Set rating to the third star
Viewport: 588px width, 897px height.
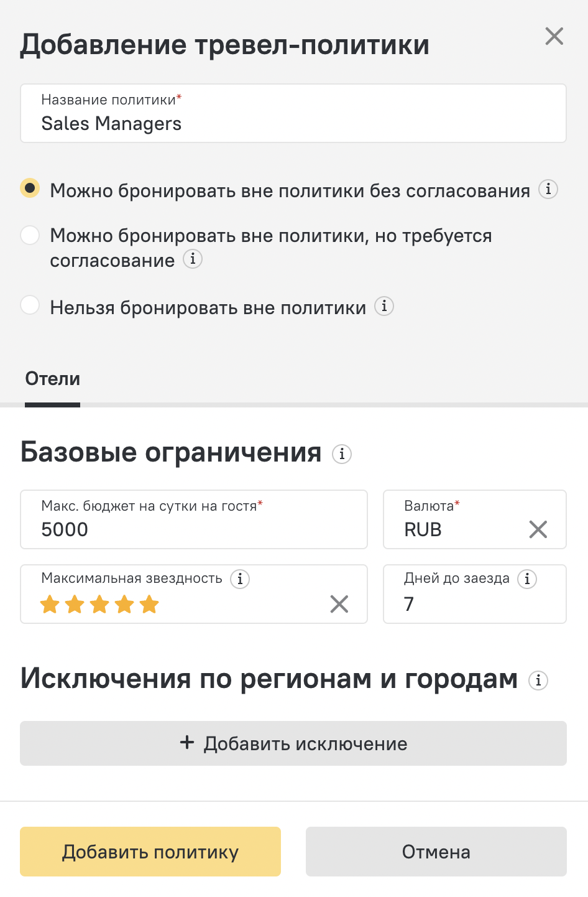(99, 604)
